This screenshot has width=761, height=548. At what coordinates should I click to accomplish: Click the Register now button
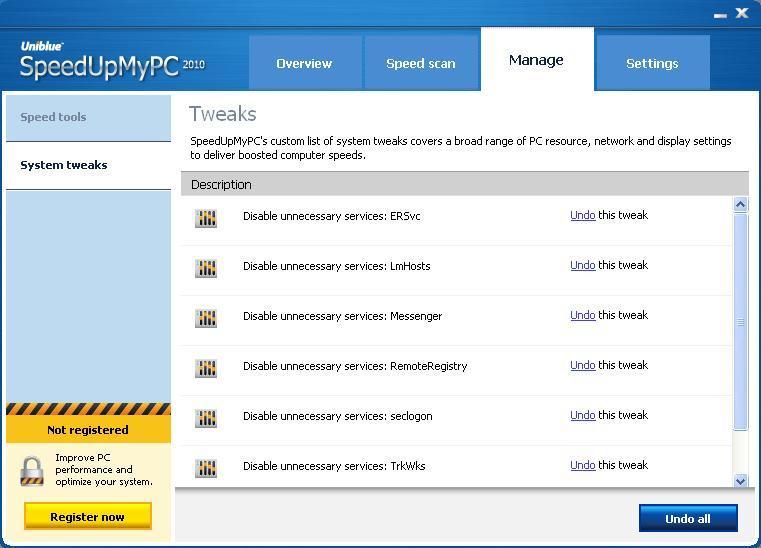pos(88,517)
